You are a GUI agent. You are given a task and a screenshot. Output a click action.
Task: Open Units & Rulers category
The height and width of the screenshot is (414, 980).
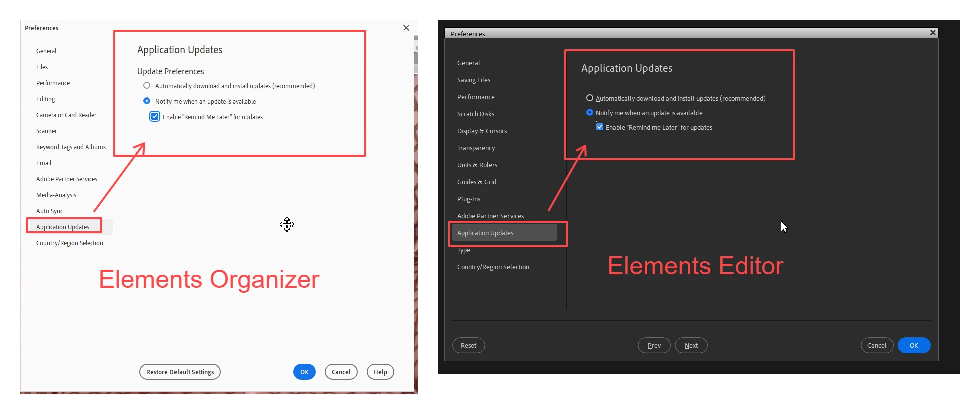pyautogui.click(x=477, y=165)
